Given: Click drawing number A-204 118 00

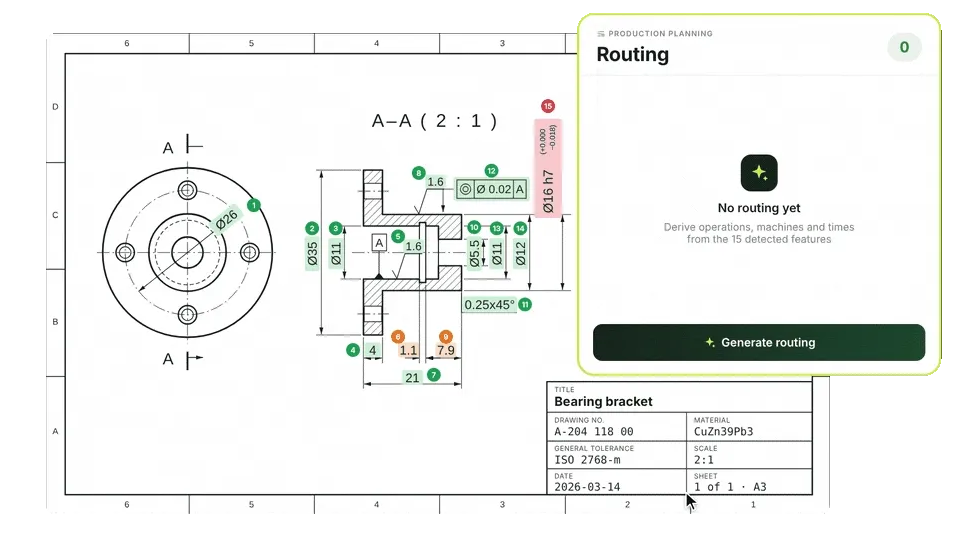Looking at the screenshot, I should tap(594, 432).
